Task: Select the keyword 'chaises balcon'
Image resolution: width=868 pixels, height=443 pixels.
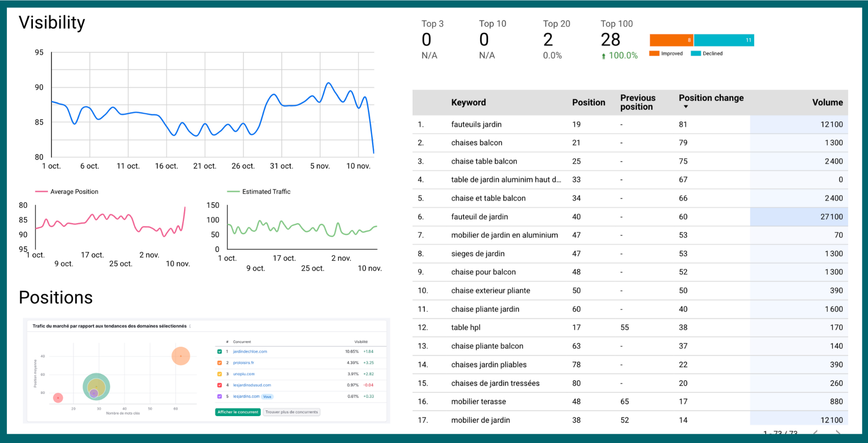Action: pos(477,143)
